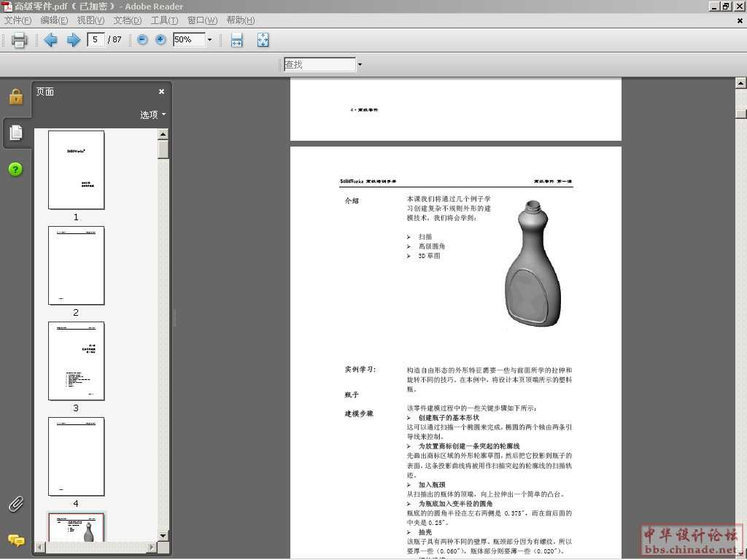This screenshot has height=560, width=747.
Task: Click the zoom out minus button
Action: 142,40
